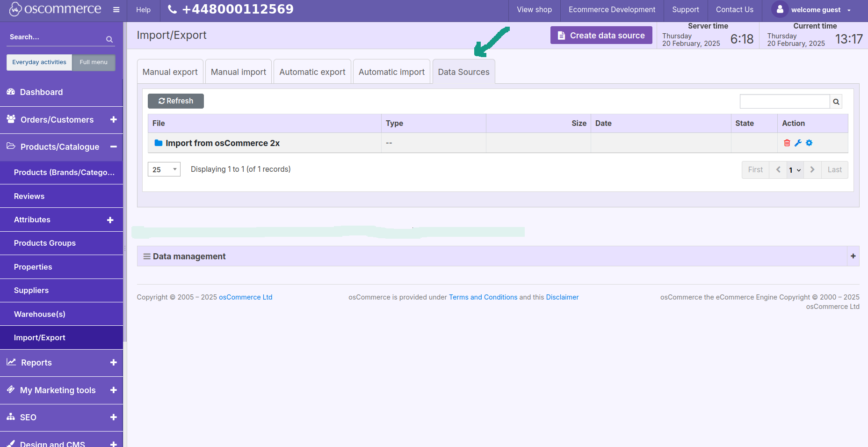Click First pagination button

point(755,170)
